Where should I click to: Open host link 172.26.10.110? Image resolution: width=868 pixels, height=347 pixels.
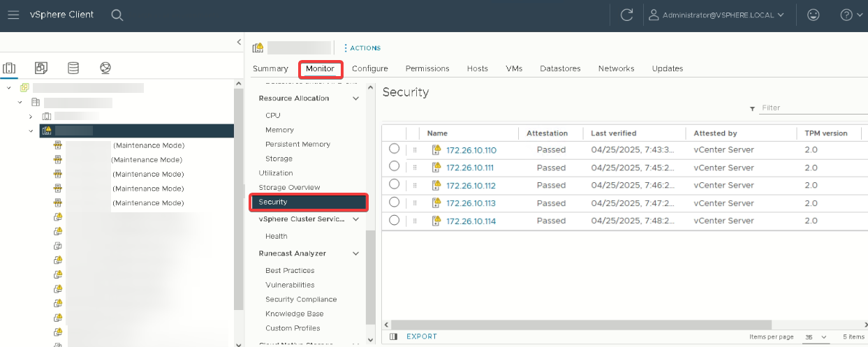[471, 150]
